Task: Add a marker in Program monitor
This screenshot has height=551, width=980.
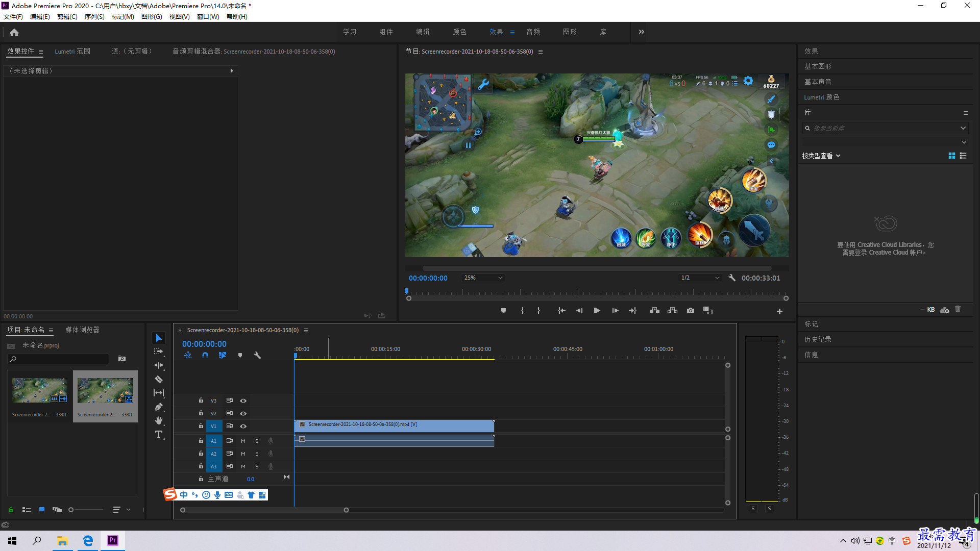Action: click(503, 311)
